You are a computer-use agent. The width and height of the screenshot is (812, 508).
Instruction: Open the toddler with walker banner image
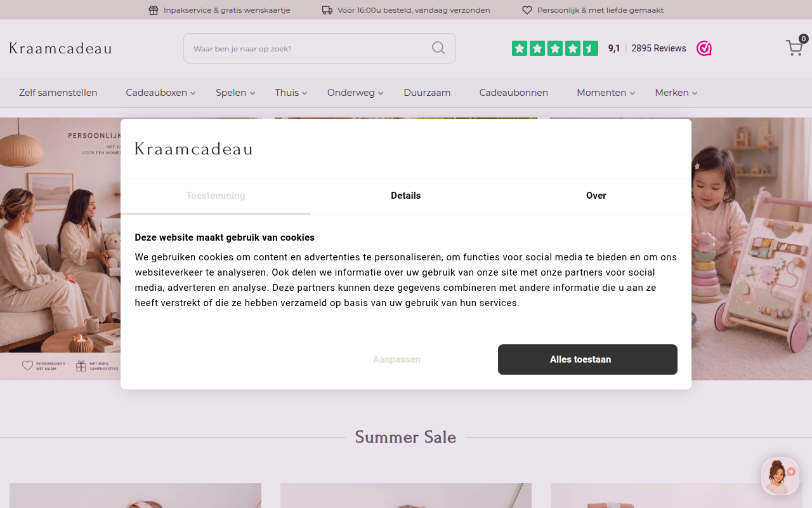coord(752,249)
